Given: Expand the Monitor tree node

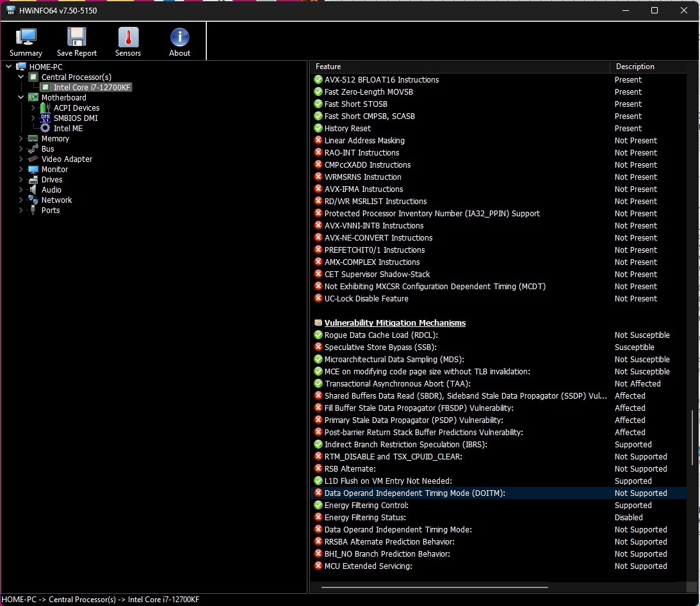Looking at the screenshot, I should [21, 170].
